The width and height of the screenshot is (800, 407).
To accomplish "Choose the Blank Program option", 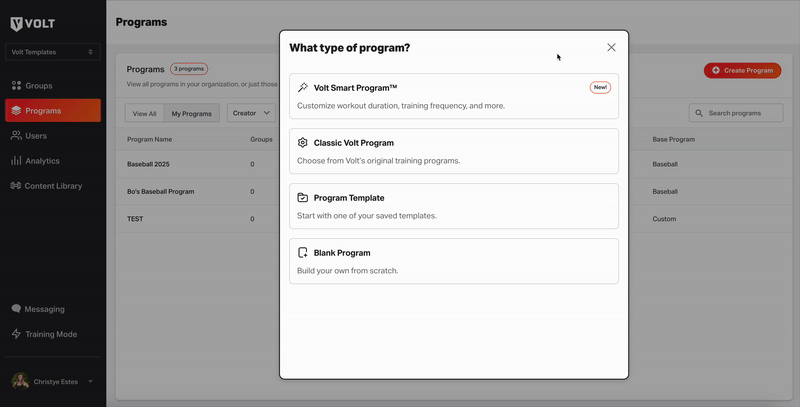I will (x=453, y=261).
